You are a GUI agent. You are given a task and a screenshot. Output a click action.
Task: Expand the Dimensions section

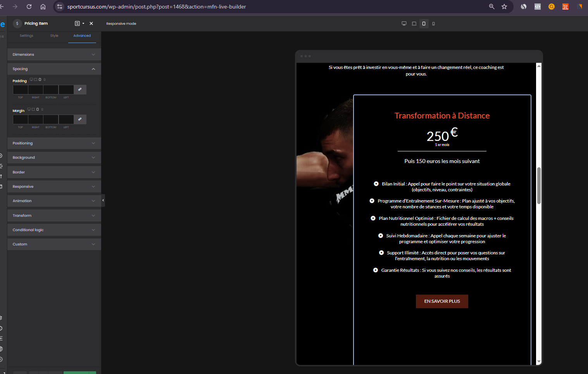(54, 55)
